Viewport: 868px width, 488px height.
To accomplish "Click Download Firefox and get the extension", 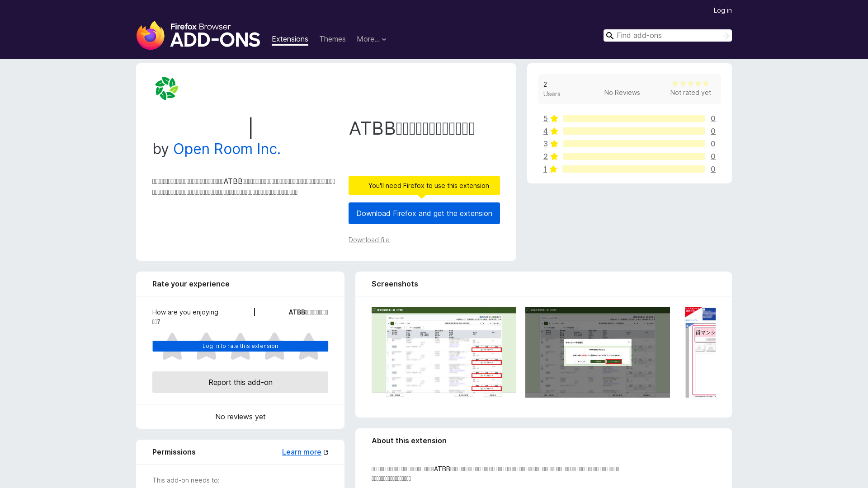I will click(424, 213).
